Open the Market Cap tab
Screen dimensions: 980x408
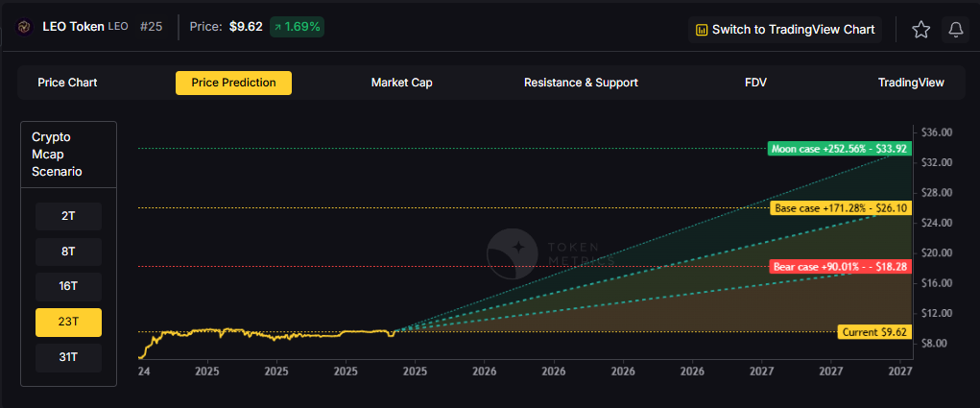tap(401, 83)
